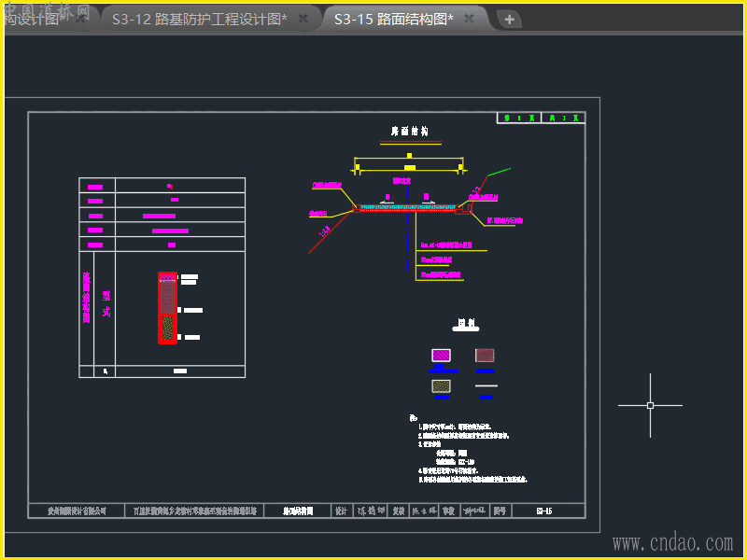The width and height of the screenshot is (747, 560).
Task: Close the S3-15 路面结构图 tab
Action: point(470,19)
